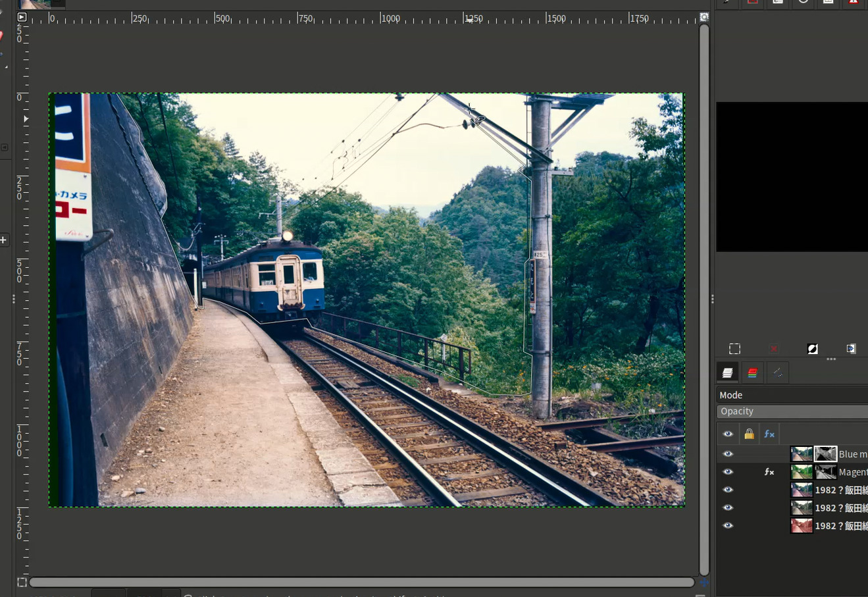This screenshot has height=597, width=868.
Task: Toggle visibility of the Magenta layer
Action: [x=728, y=472]
